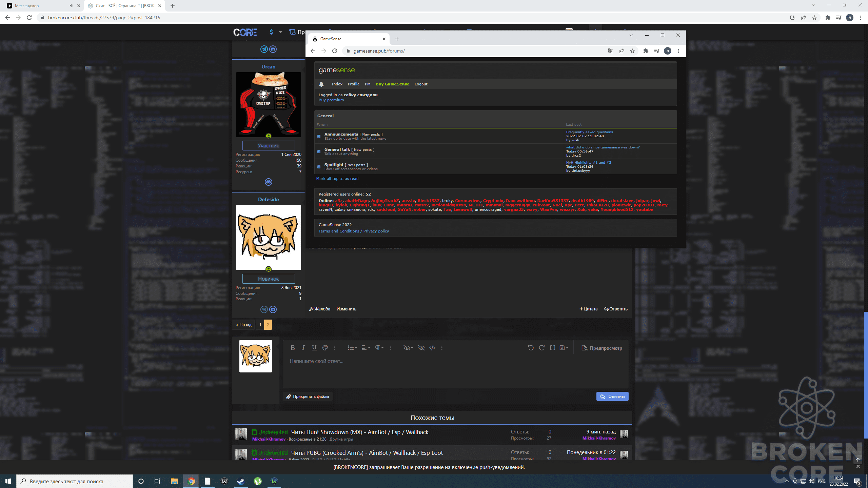Click Предпросмотр preview button
The width and height of the screenshot is (868, 488).
(602, 348)
